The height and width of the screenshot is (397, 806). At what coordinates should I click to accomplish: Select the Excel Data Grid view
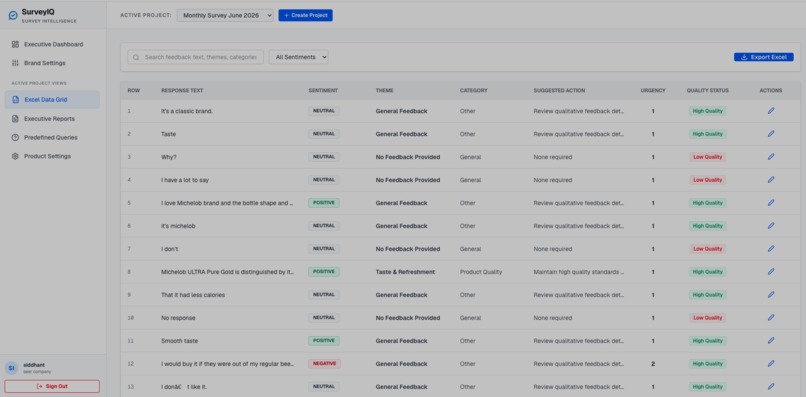click(52, 100)
